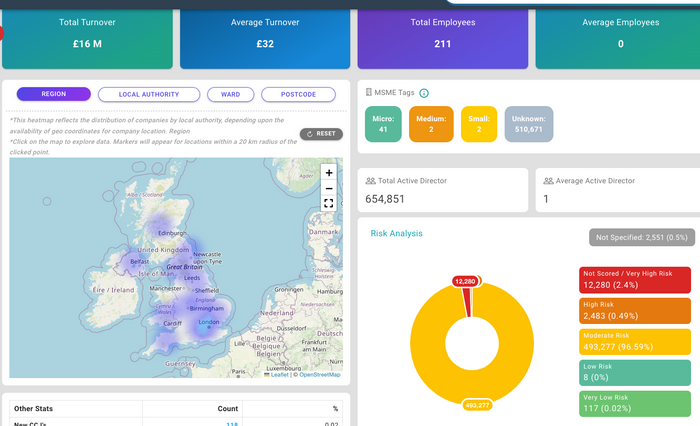Viewport: 700px width, 426px height.
Task: Reset the map view
Action: click(321, 134)
